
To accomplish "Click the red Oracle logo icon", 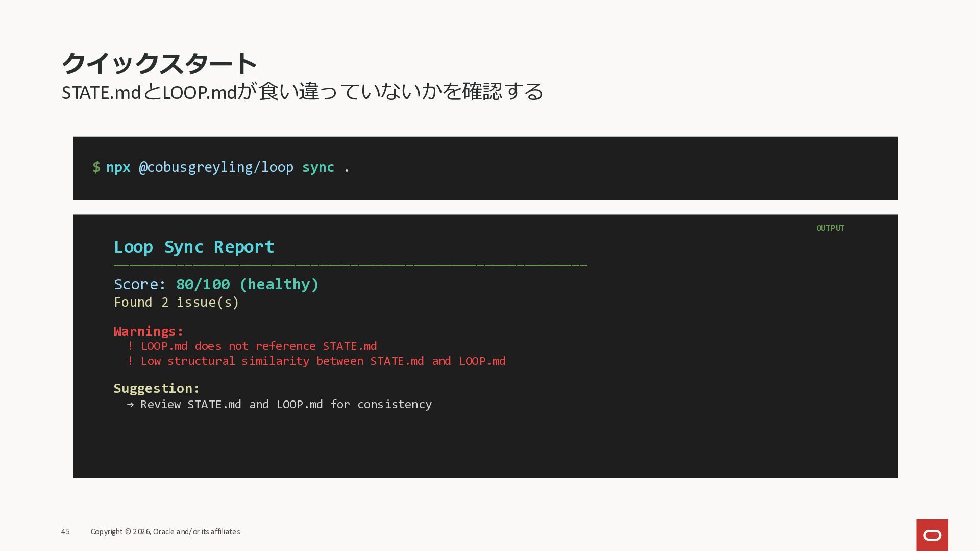I will (x=932, y=535).
